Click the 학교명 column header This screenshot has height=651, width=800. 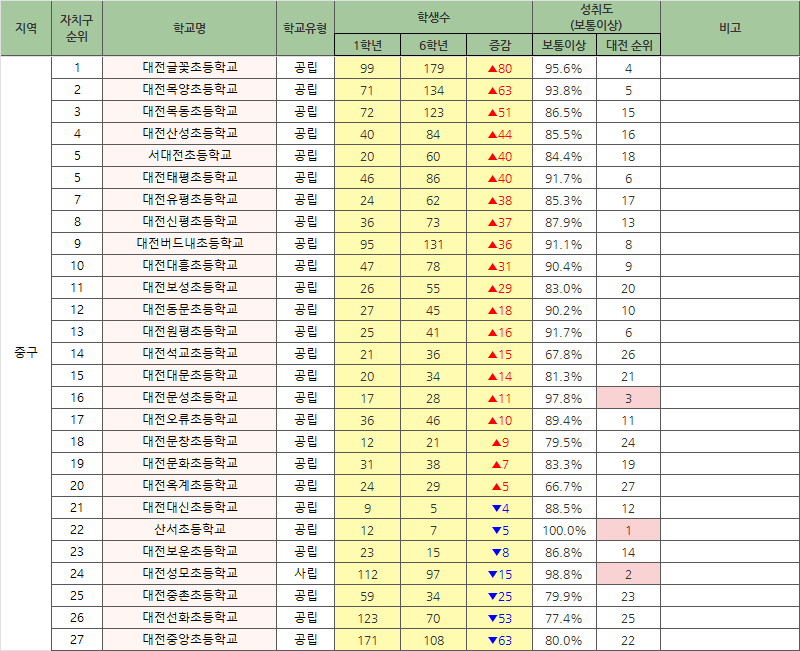coord(189,28)
